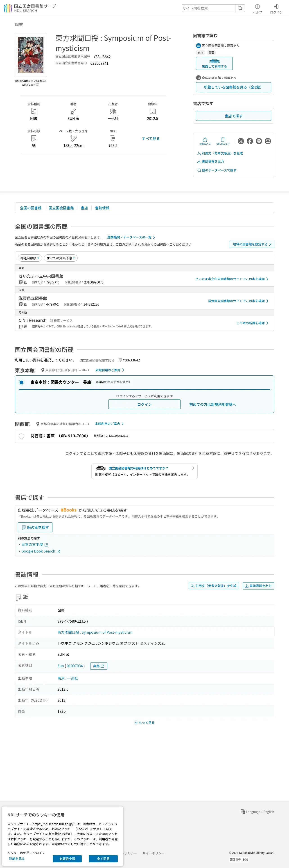Click the NDL Search logo
Viewport: 289px width, 868px height.
click(30, 8)
